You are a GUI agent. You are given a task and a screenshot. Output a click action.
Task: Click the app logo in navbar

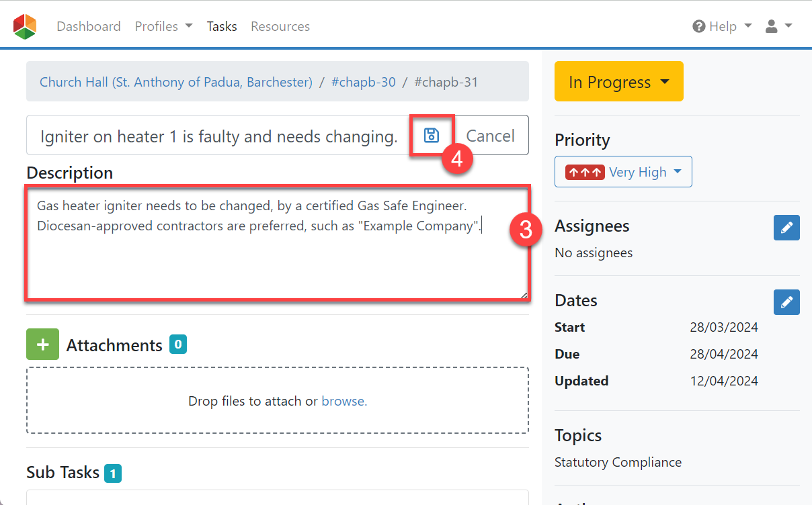coord(25,27)
